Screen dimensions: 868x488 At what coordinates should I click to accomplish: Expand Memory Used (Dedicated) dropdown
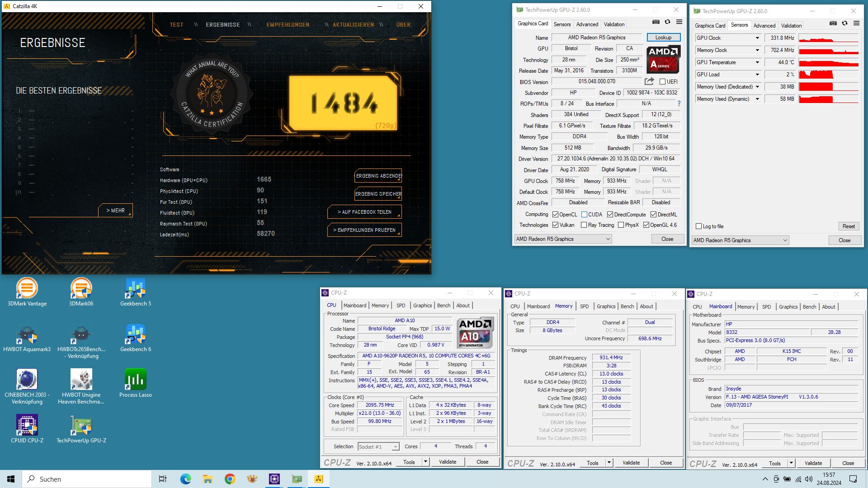tap(757, 87)
